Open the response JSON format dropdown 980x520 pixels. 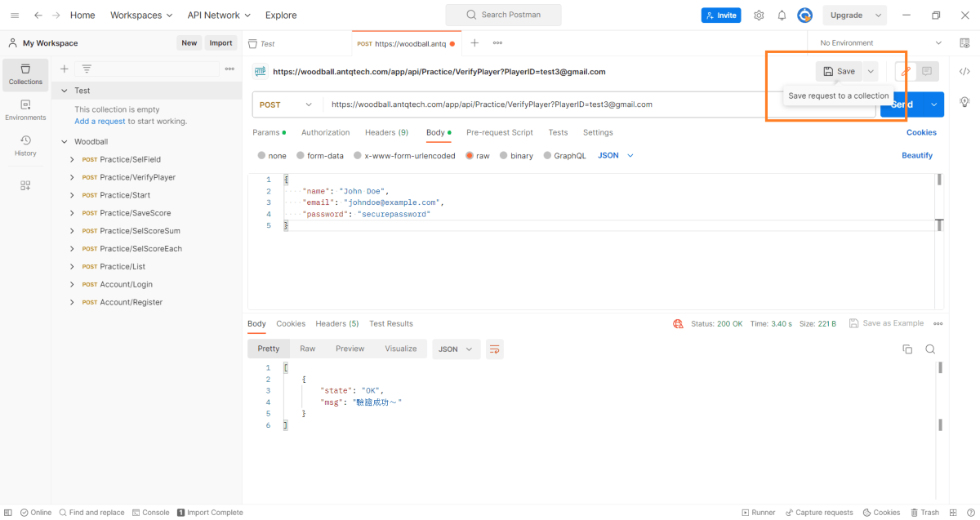(456, 349)
